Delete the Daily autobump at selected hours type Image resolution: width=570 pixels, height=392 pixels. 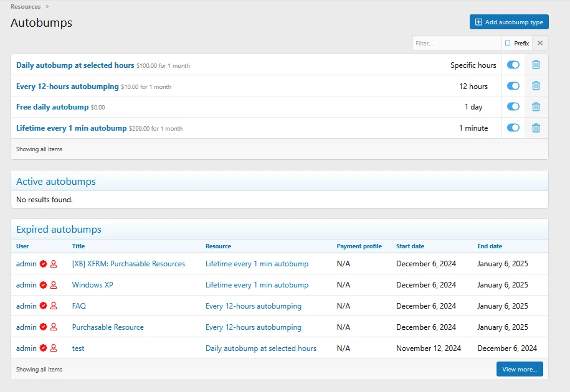pos(536,65)
